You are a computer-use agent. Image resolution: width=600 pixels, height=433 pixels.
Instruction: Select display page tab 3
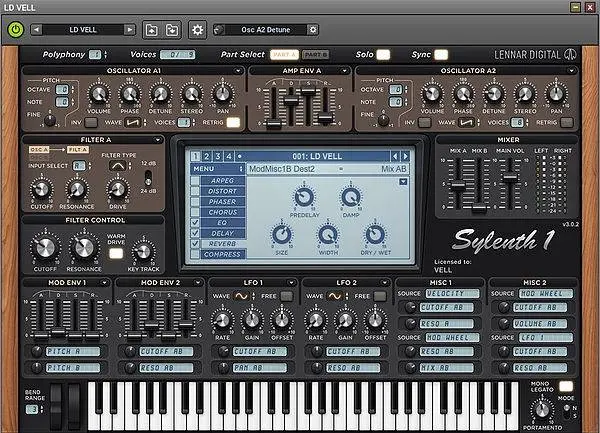218,156
